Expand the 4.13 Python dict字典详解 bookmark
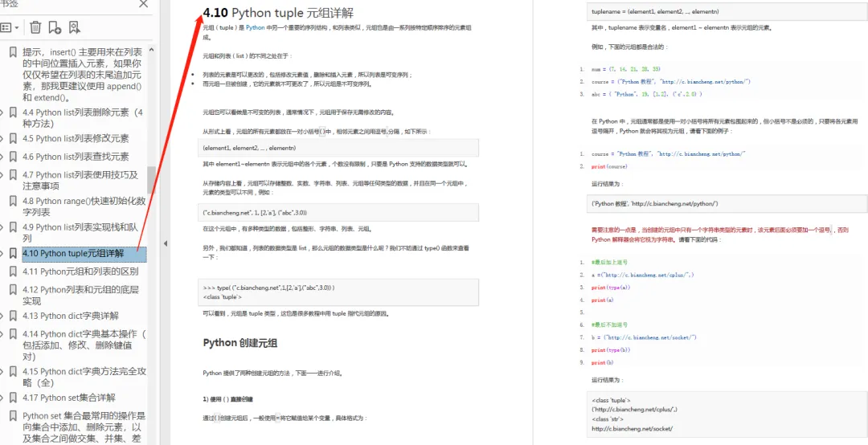The height and width of the screenshot is (445, 868). coord(2,316)
